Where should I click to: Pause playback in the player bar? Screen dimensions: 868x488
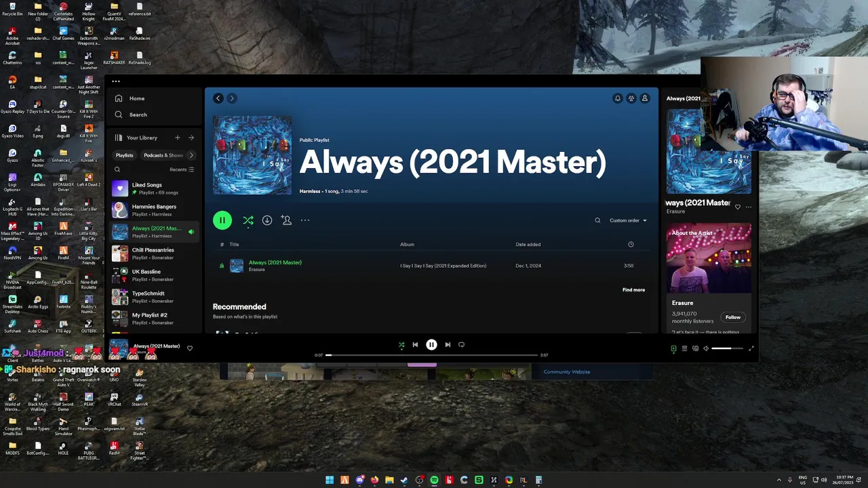[x=431, y=345]
